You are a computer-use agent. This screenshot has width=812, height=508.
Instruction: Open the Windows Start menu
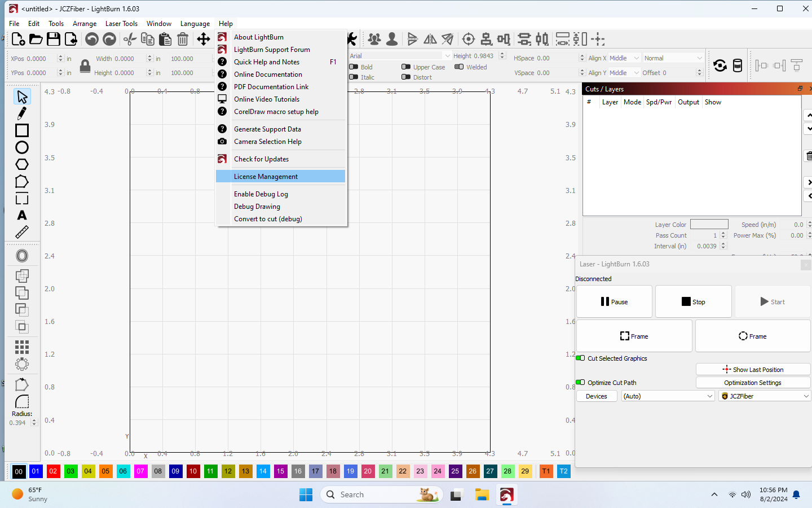tap(306, 495)
